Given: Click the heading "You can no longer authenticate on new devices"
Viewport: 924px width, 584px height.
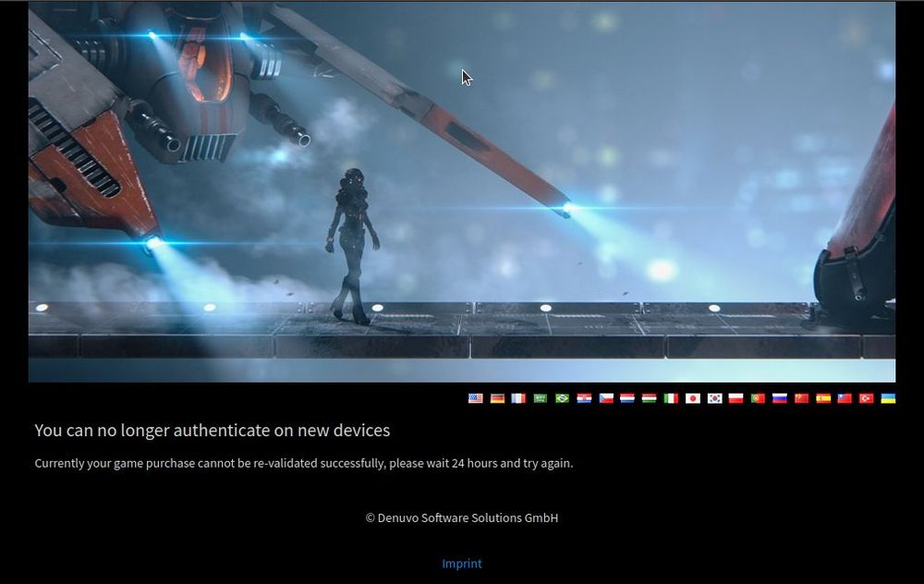Looking at the screenshot, I should pos(213,431).
